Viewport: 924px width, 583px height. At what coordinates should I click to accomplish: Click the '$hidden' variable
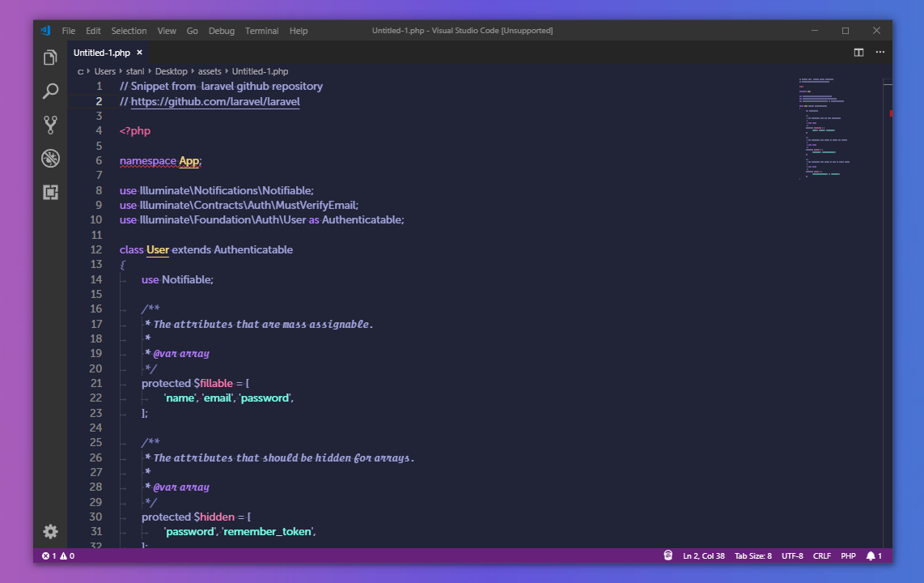tap(214, 517)
